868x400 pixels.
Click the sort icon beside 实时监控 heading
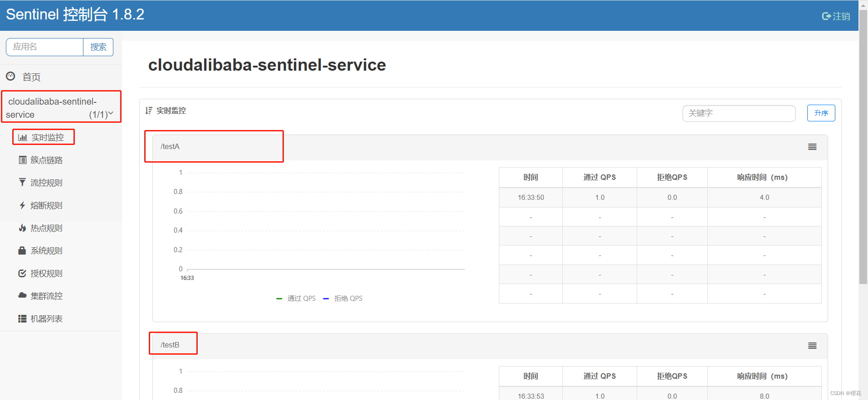[149, 111]
